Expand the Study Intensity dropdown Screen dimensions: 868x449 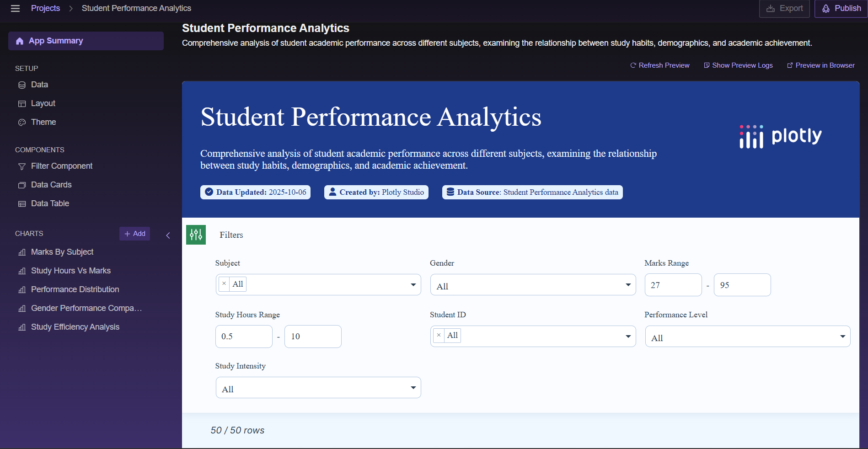point(413,388)
